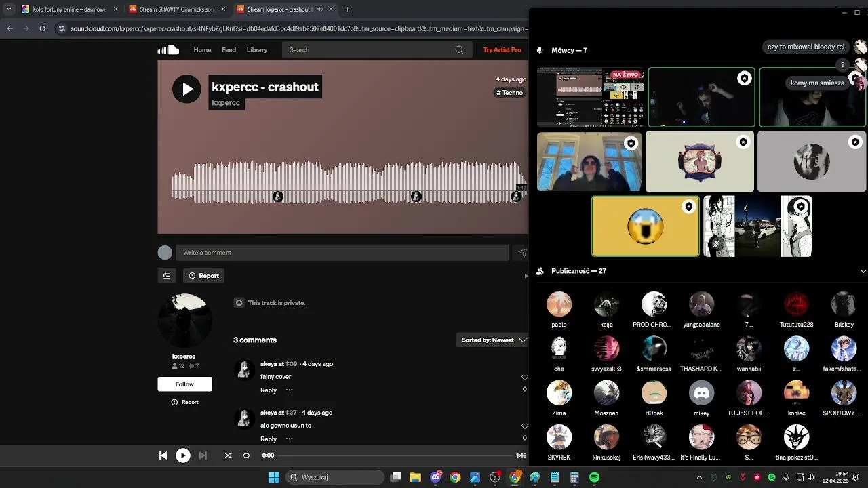Open the live screen share stream tile
The width and height of the screenshot is (868, 488).
coord(591,98)
